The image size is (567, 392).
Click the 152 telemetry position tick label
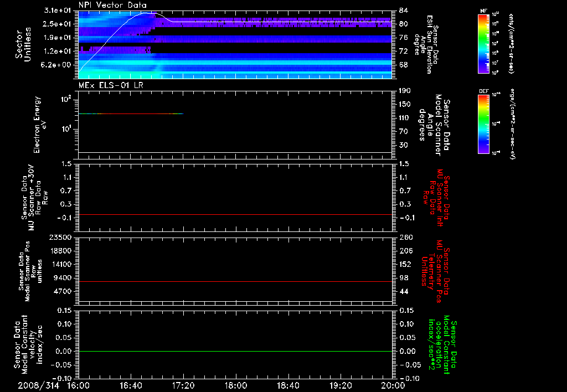point(405,264)
